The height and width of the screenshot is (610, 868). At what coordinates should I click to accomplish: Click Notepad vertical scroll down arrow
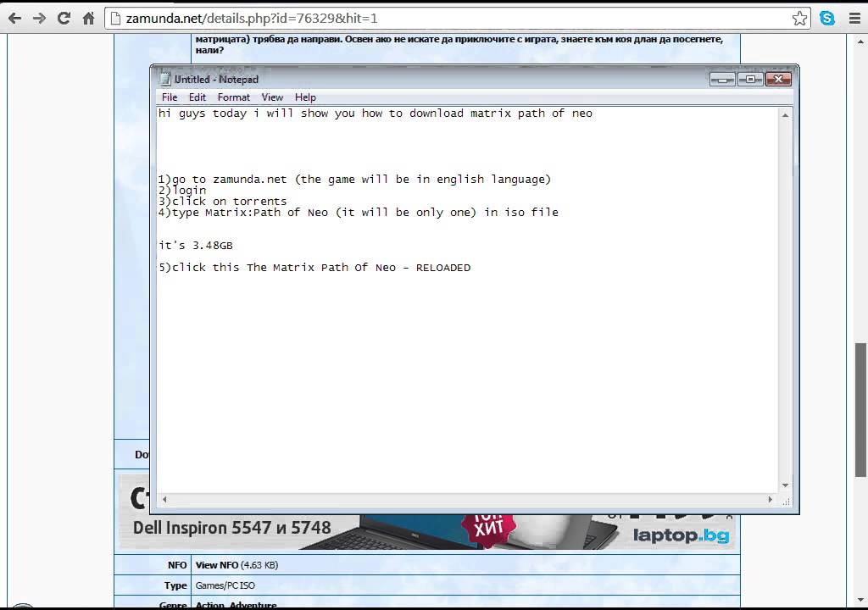click(785, 485)
